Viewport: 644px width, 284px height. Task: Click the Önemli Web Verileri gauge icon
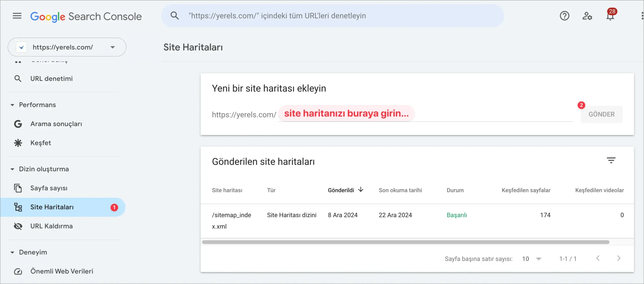(18, 271)
